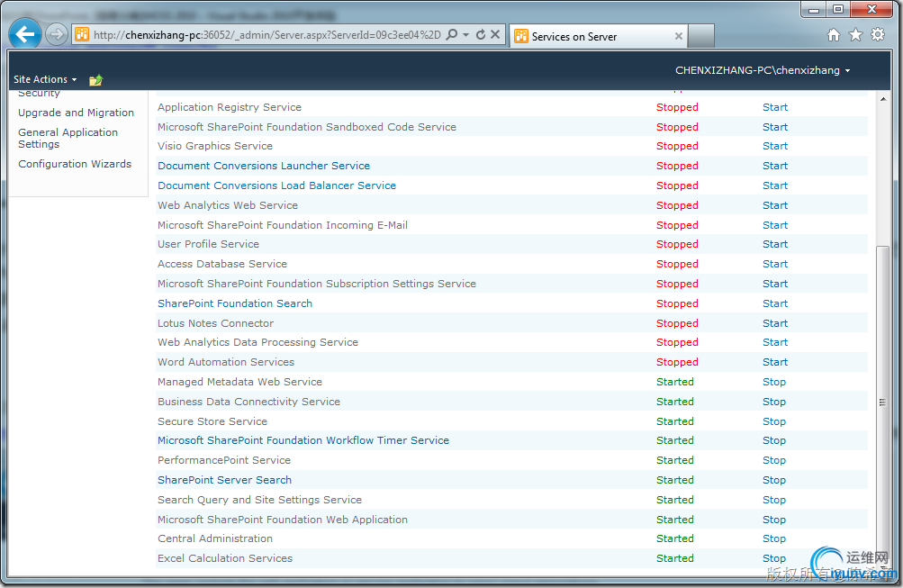Click the Secure Store Service name
The image size is (903, 588).
[x=212, y=421]
